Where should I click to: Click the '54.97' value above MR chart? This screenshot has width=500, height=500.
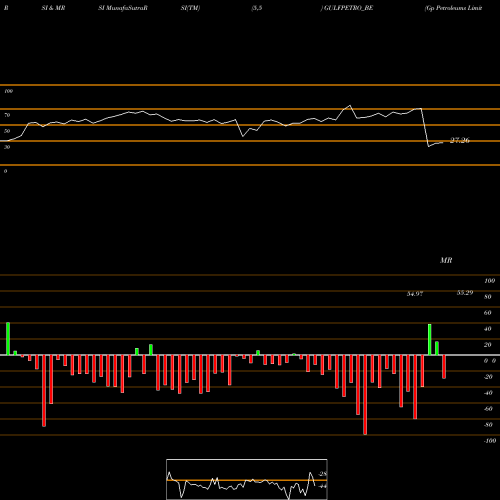pyautogui.click(x=415, y=294)
